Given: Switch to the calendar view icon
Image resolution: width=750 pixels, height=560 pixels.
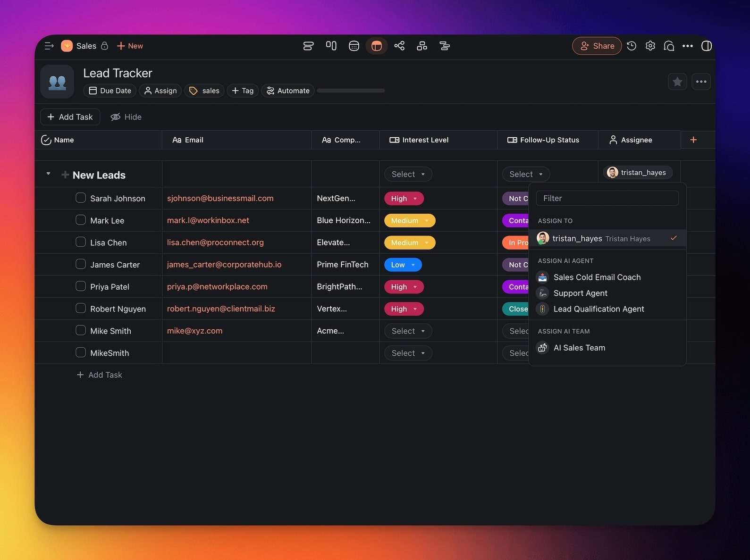Looking at the screenshot, I should click(354, 46).
